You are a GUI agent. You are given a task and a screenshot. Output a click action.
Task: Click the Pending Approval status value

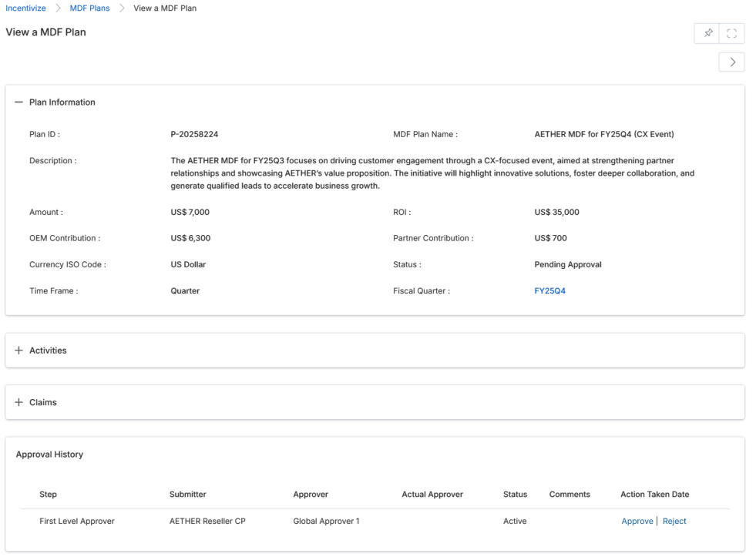click(x=568, y=264)
